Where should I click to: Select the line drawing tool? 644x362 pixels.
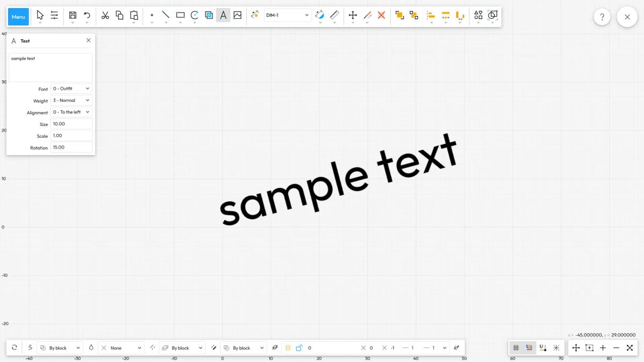166,15
